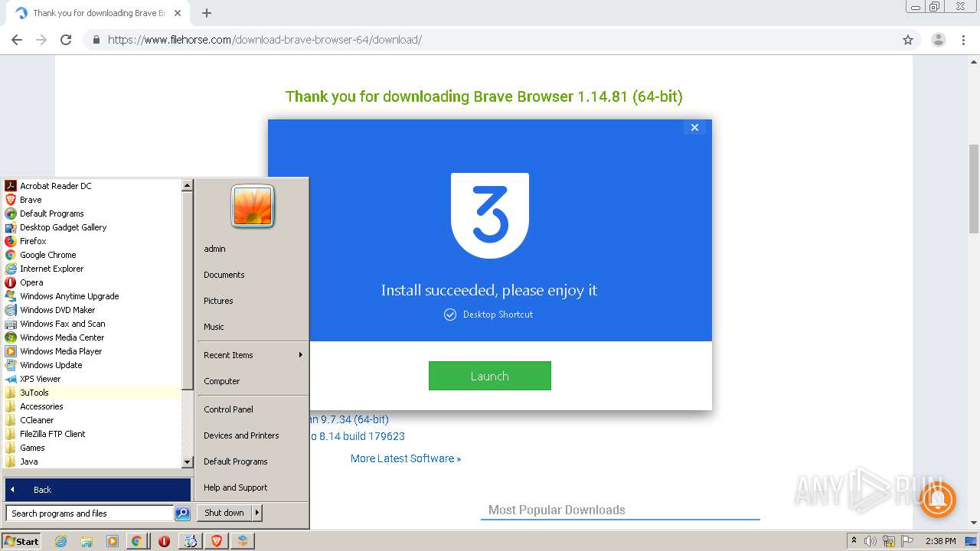Open XPS Viewer from programs list
The height and width of the screenshot is (551, 980).
92,379
